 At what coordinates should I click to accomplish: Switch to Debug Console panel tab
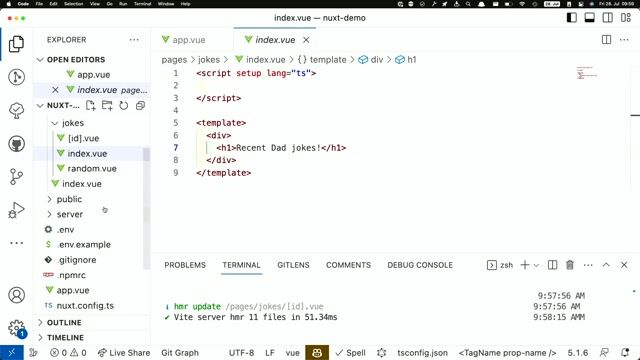click(420, 265)
